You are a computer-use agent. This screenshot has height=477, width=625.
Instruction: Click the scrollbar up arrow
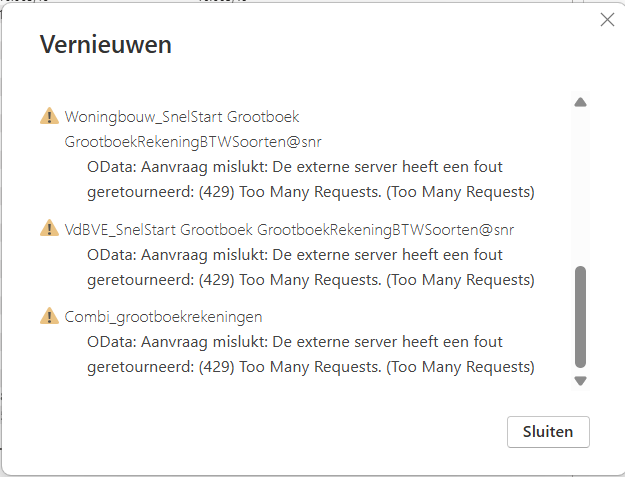[580, 102]
